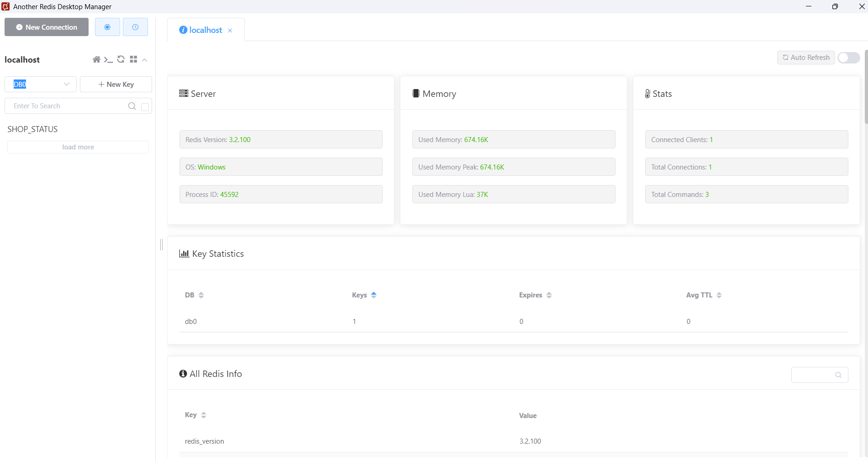Click the Process ID: 45592 field
Screen dimensions: 868x461
click(x=281, y=194)
